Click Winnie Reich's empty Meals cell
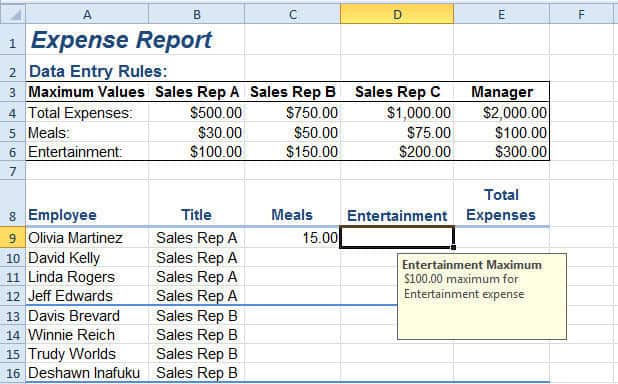Viewport: 618px width, 384px height. (292, 335)
